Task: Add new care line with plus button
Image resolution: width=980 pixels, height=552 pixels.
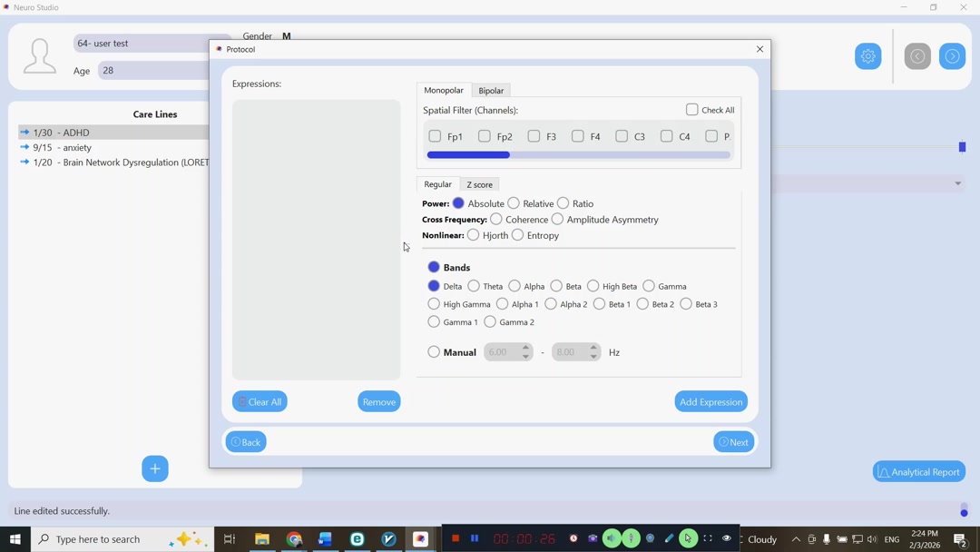Action: [155, 468]
